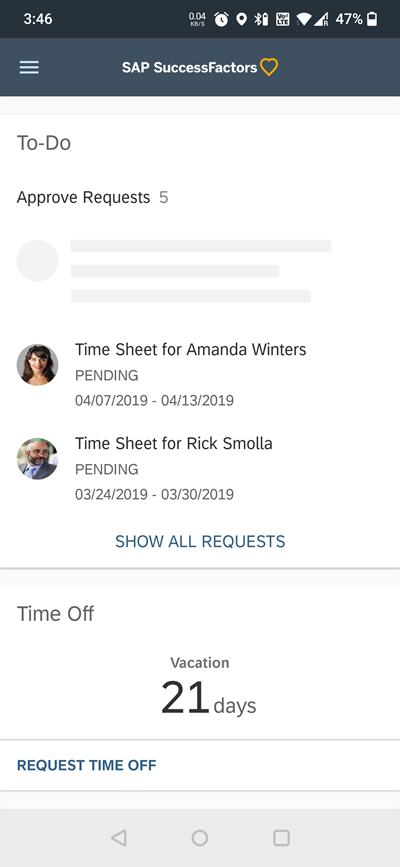Tap SHOW ALL REQUESTS link

tap(200, 541)
